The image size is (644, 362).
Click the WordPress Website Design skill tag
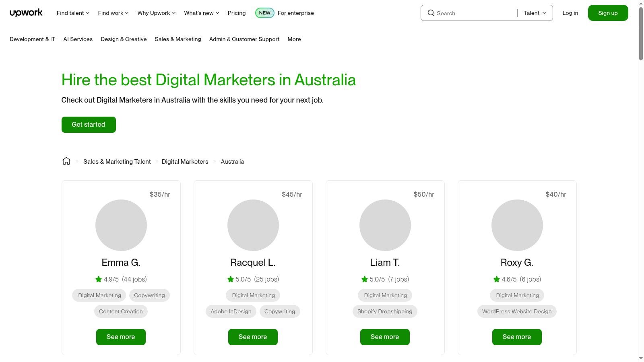[x=517, y=311]
